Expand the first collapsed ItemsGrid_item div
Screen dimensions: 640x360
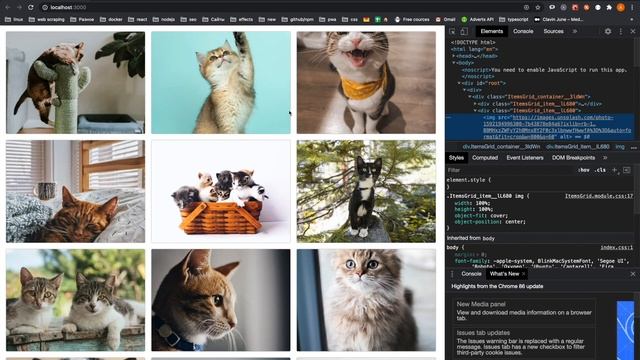[x=475, y=104]
